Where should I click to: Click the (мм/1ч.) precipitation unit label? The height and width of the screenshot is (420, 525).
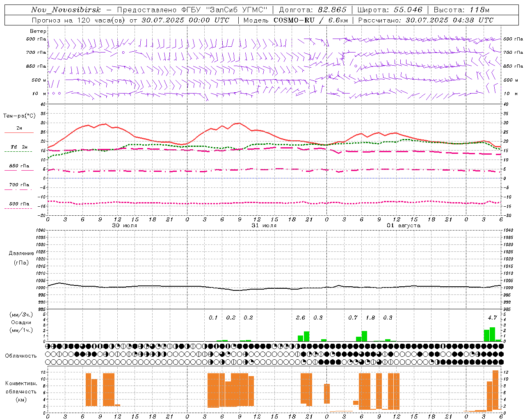(21, 330)
